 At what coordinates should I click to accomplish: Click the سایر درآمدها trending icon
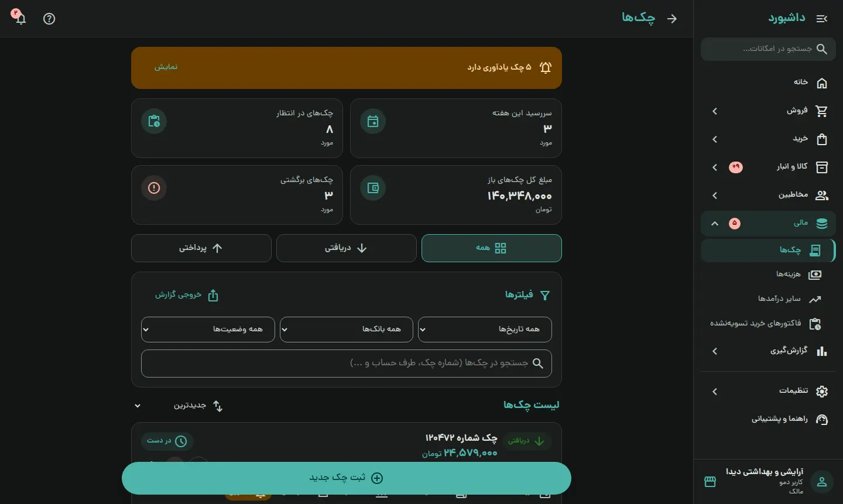815,299
